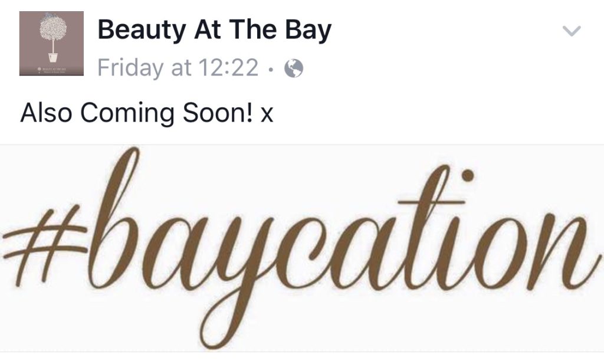Open Beauty At The Bay profile picture
604x364 pixels.
52,43
